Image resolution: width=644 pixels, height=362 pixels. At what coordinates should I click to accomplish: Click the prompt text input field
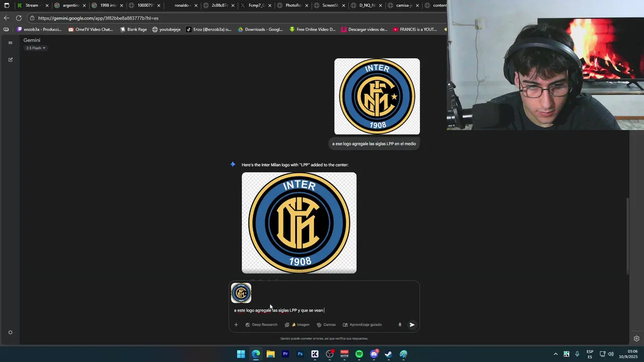click(324, 310)
